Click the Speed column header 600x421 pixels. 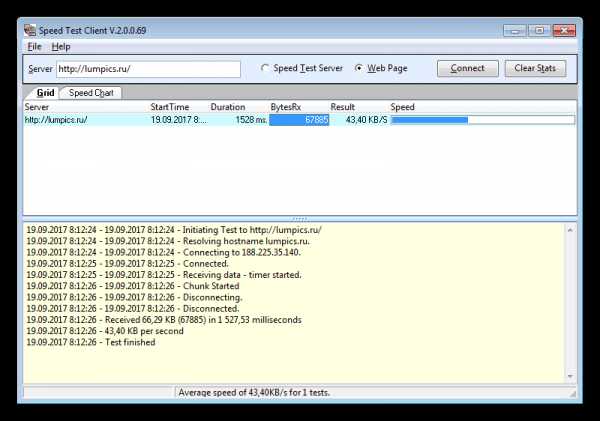[x=402, y=107]
